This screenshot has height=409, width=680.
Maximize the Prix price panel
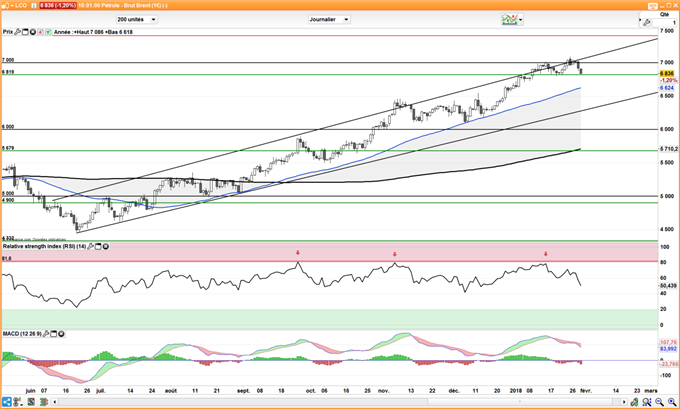(25, 32)
